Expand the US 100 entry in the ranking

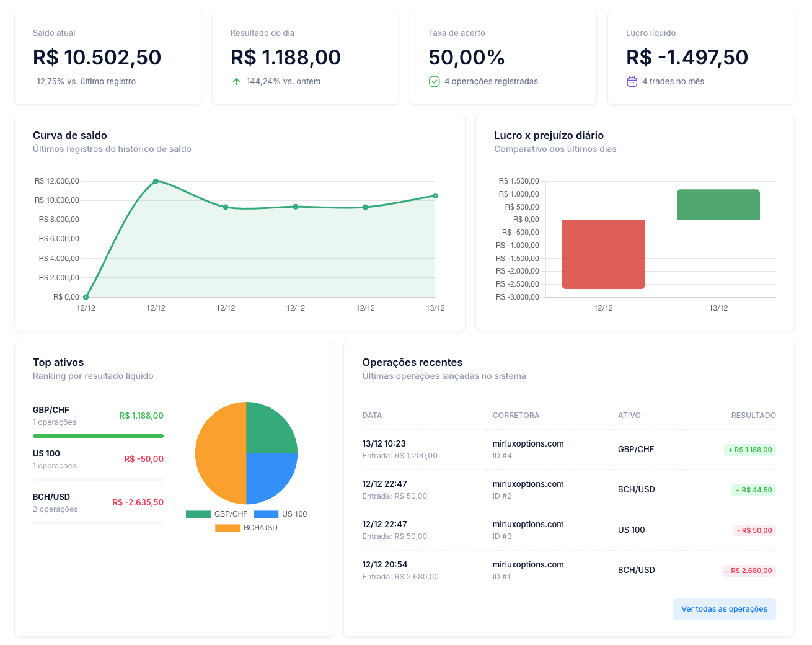point(98,459)
